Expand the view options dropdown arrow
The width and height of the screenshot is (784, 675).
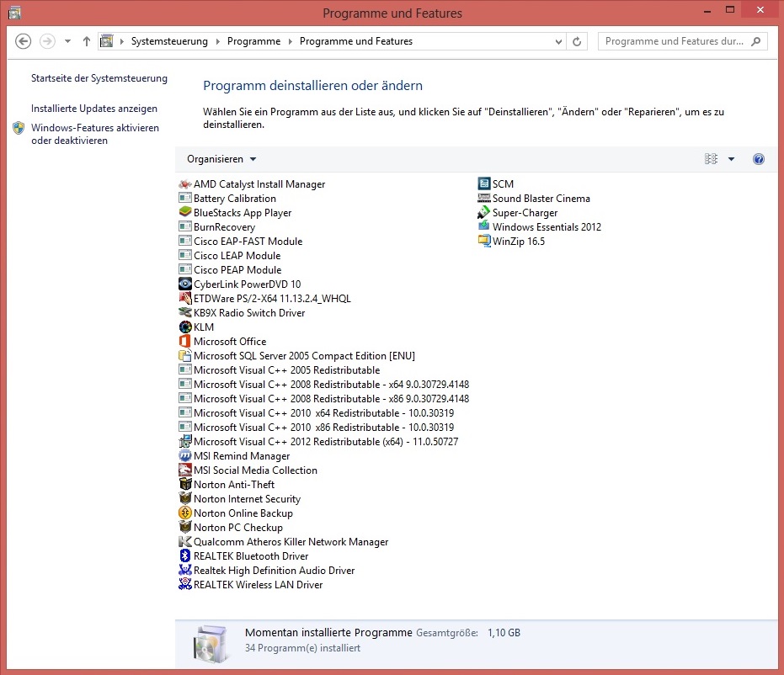coord(732,159)
